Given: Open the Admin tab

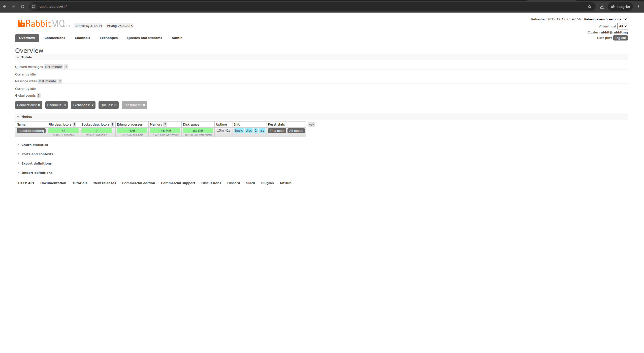Looking at the screenshot, I should pos(177,38).
